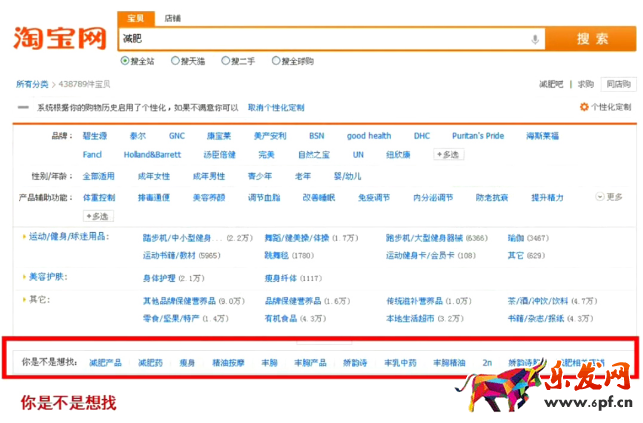Image resolution: width=643 pixels, height=423 pixels.
Task: Filter by brand good health
Action: [369, 136]
